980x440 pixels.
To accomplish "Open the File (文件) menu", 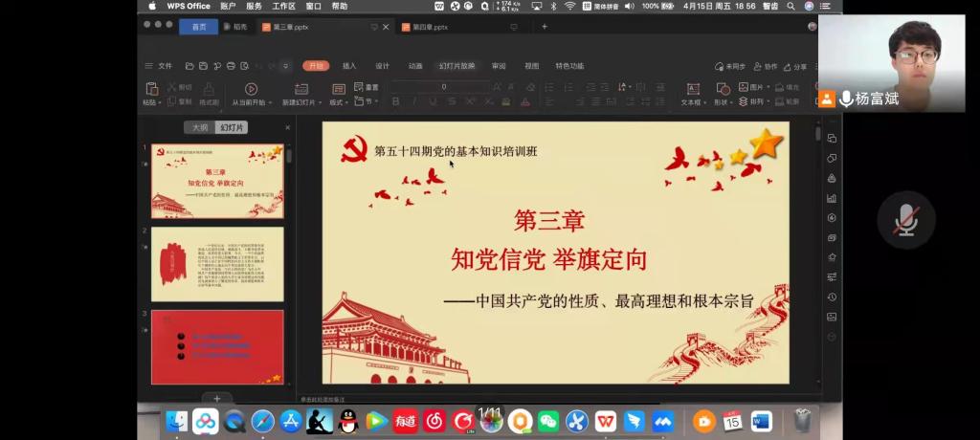I will coord(160,66).
